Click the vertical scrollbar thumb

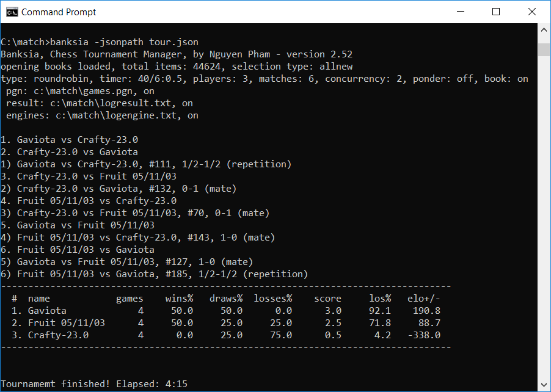coord(544,49)
